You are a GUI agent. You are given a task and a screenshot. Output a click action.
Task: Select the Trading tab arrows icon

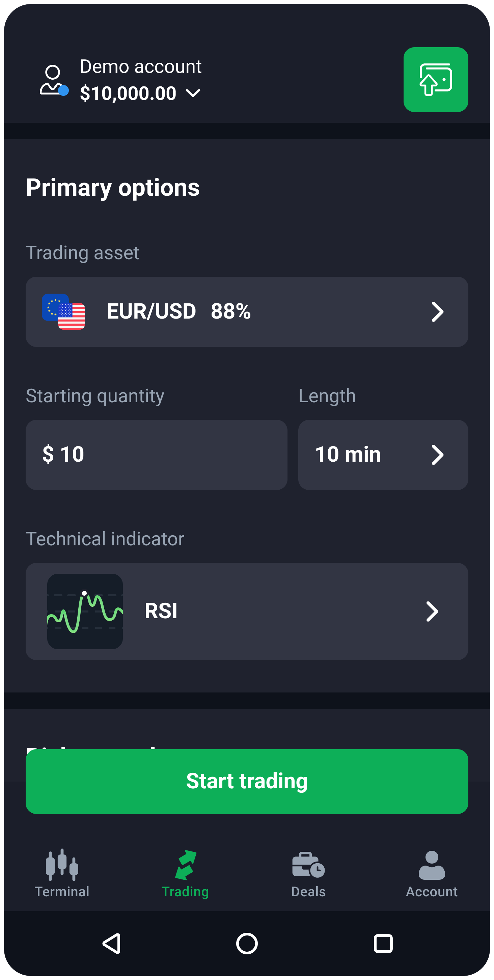click(x=185, y=865)
